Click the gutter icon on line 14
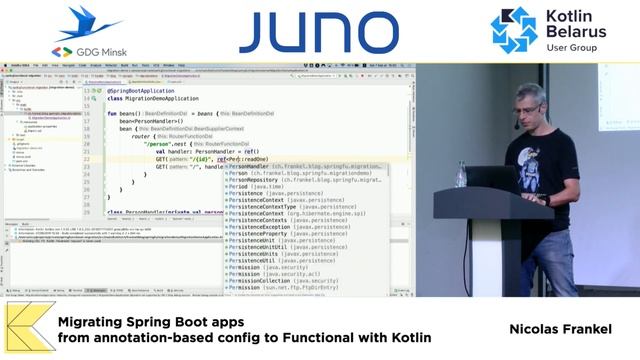Viewport: 640px width, 360px height. pyautogui.click(x=94, y=98)
